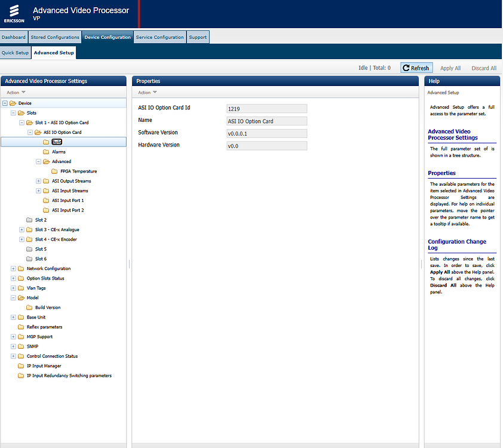Image resolution: width=503 pixels, height=448 pixels.
Task: Click the Ericsson logo icon
Action: coord(14,14)
